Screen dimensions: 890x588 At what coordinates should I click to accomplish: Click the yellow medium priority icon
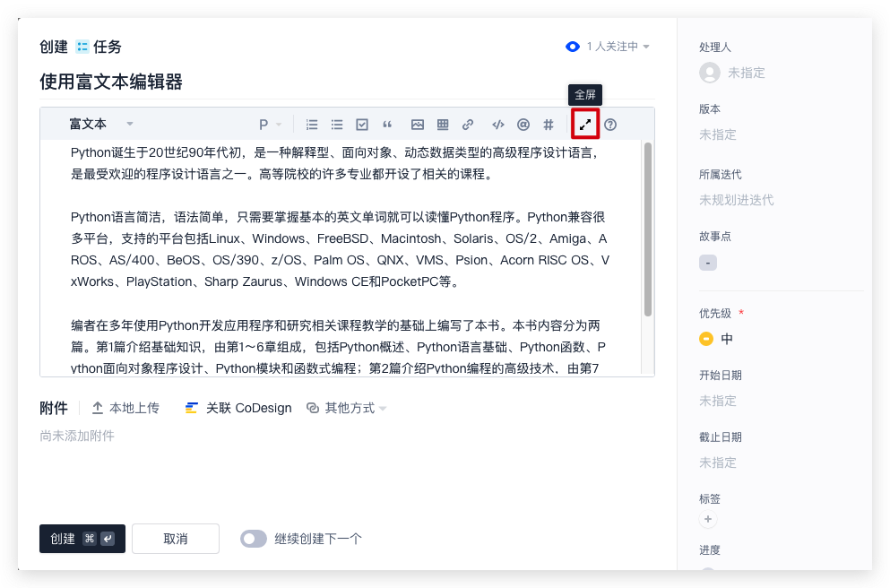[706, 339]
